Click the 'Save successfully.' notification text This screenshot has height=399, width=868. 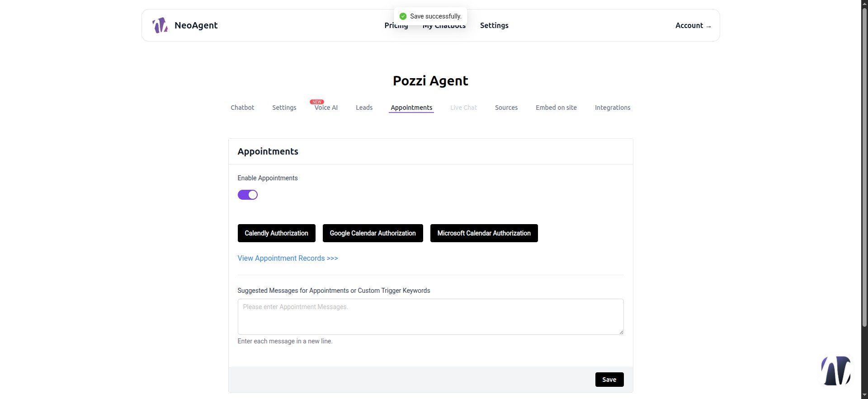[436, 16]
